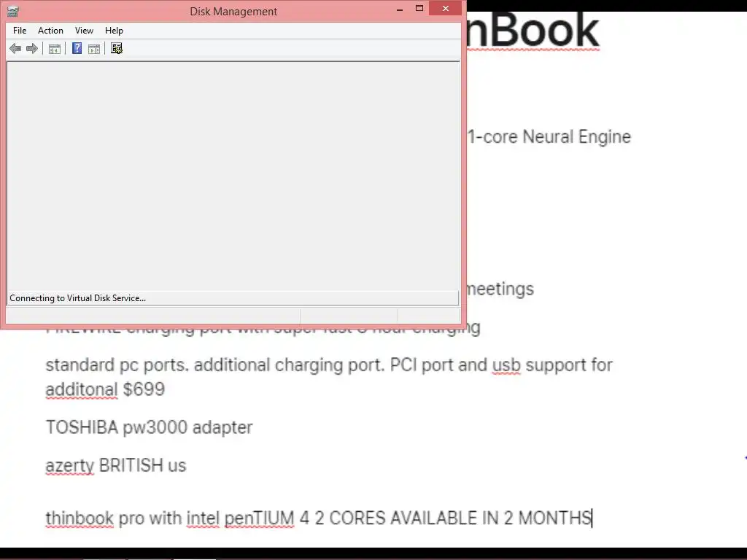Click the 'Neural Engine' text in the document

click(576, 136)
